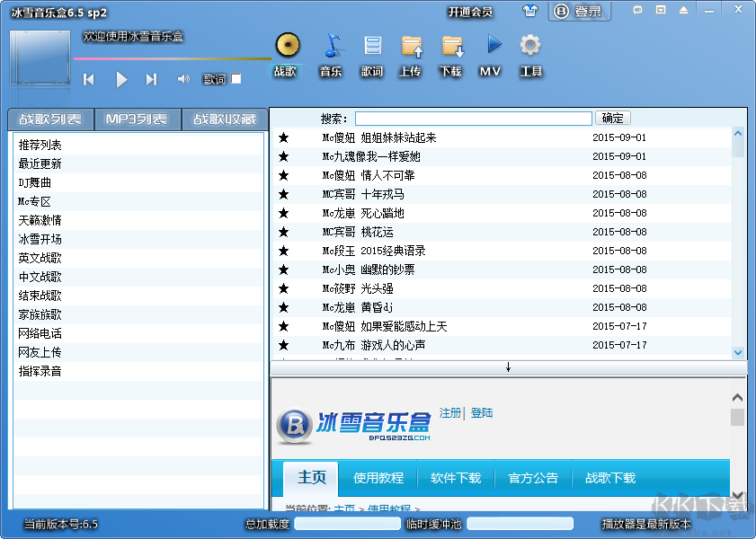Click the 上传 upload folder icon
756x539 pixels.
411,46
